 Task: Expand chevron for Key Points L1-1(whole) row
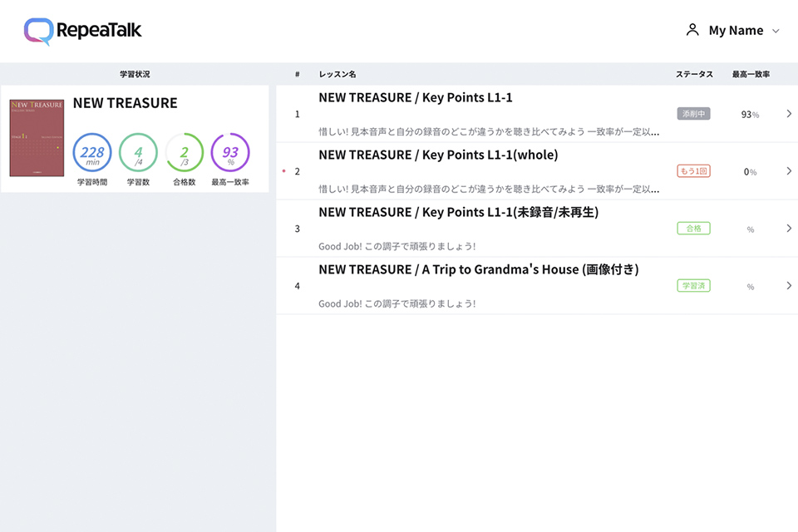click(x=789, y=171)
